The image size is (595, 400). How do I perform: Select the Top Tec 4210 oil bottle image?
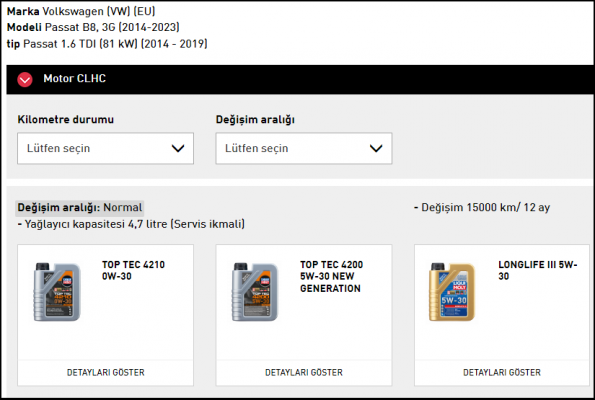57,292
